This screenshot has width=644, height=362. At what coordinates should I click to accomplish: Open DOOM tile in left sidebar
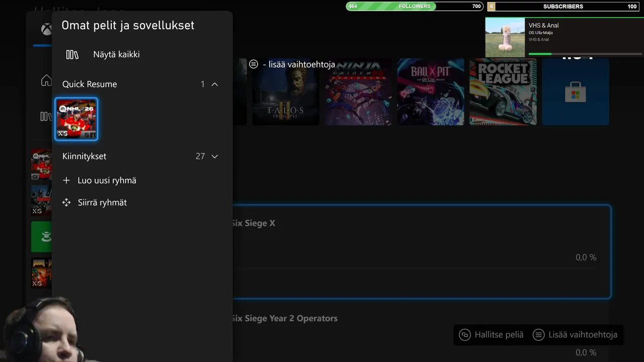[x=41, y=273]
